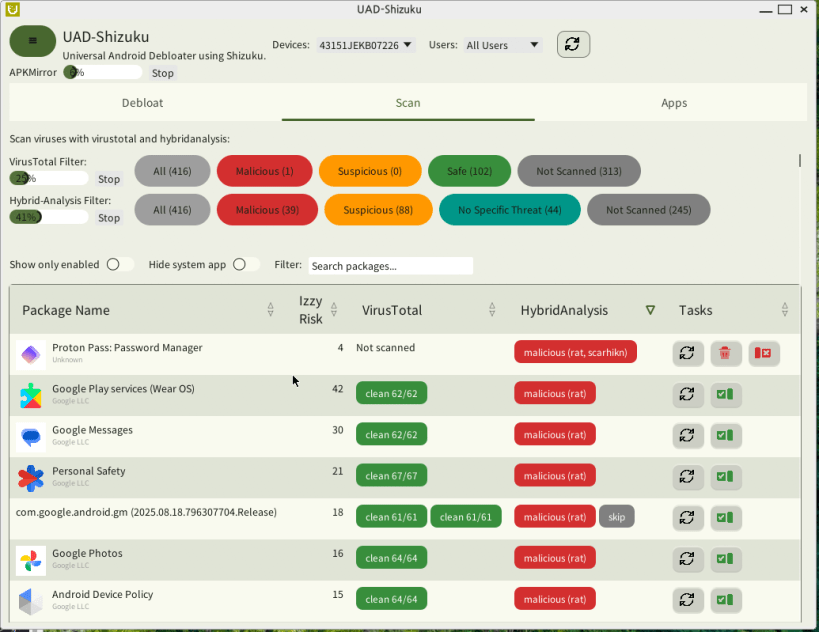This screenshot has height=632, width=819.
Task: Sort by Package Name column arrows
Action: tap(270, 310)
